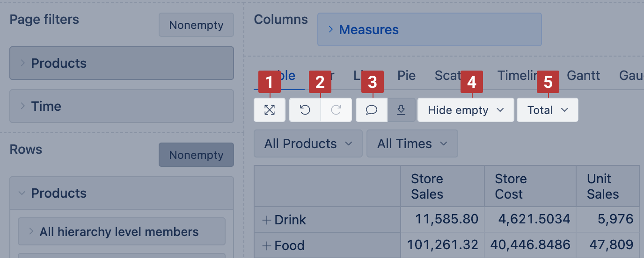Open the comment speech bubble icon
Viewport: 644px width, 258px height.
coord(372,110)
